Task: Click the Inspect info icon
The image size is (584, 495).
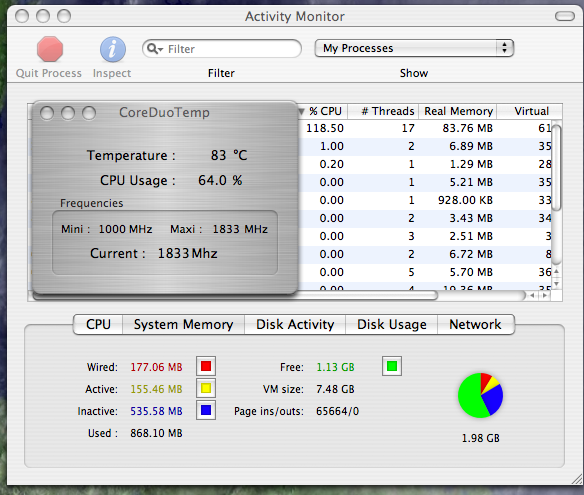Action: 112,49
